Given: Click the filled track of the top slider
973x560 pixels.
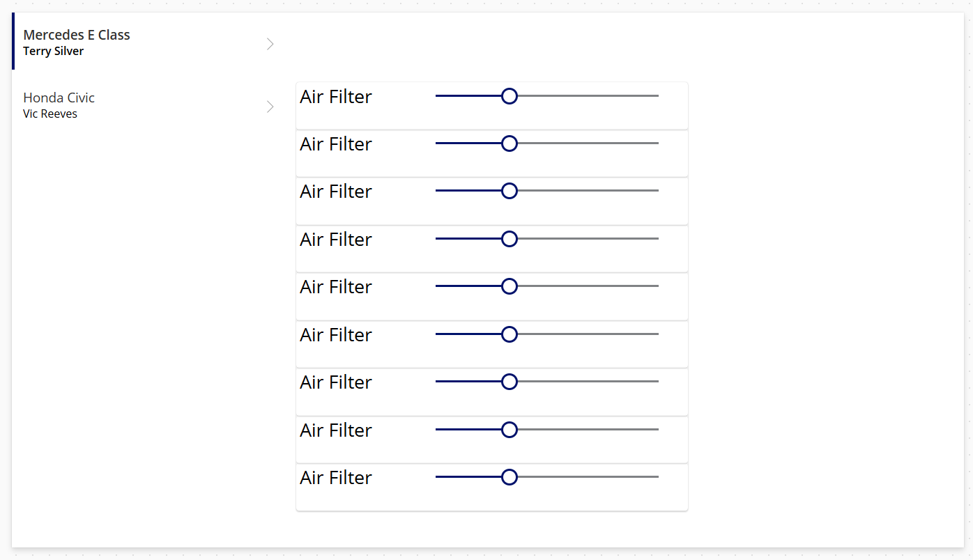Looking at the screenshot, I should [x=467, y=96].
